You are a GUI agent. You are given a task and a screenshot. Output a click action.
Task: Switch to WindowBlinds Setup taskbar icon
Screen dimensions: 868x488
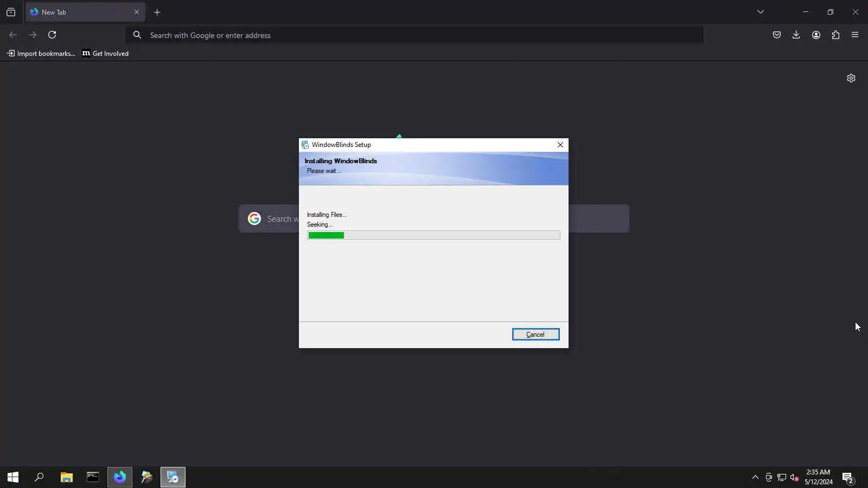point(173,477)
